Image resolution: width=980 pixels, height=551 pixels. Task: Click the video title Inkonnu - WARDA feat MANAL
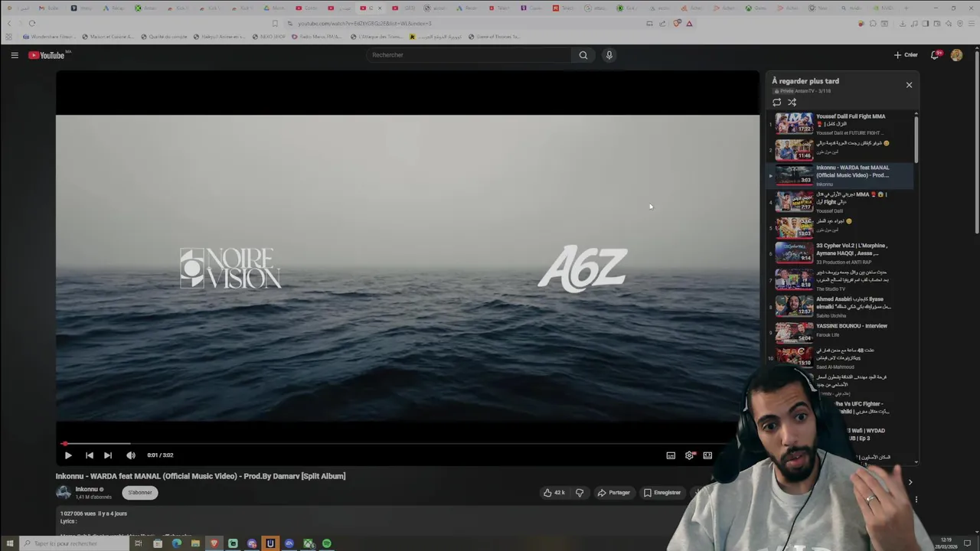(x=201, y=476)
